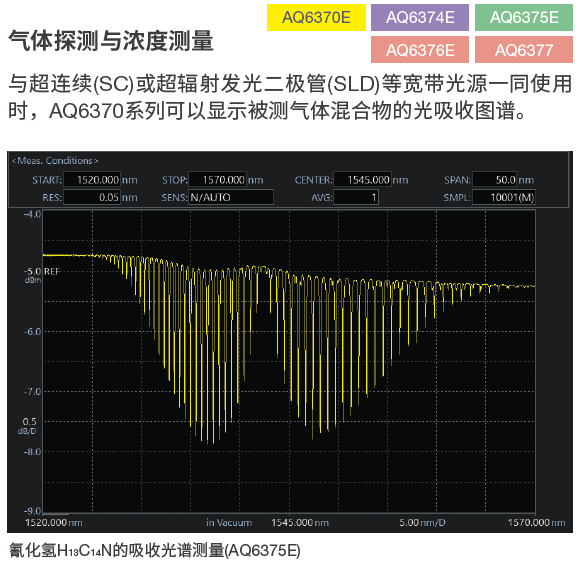The width and height of the screenshot is (580, 565).
Task: Click the Meas. Conditions header label
Action: (55, 161)
